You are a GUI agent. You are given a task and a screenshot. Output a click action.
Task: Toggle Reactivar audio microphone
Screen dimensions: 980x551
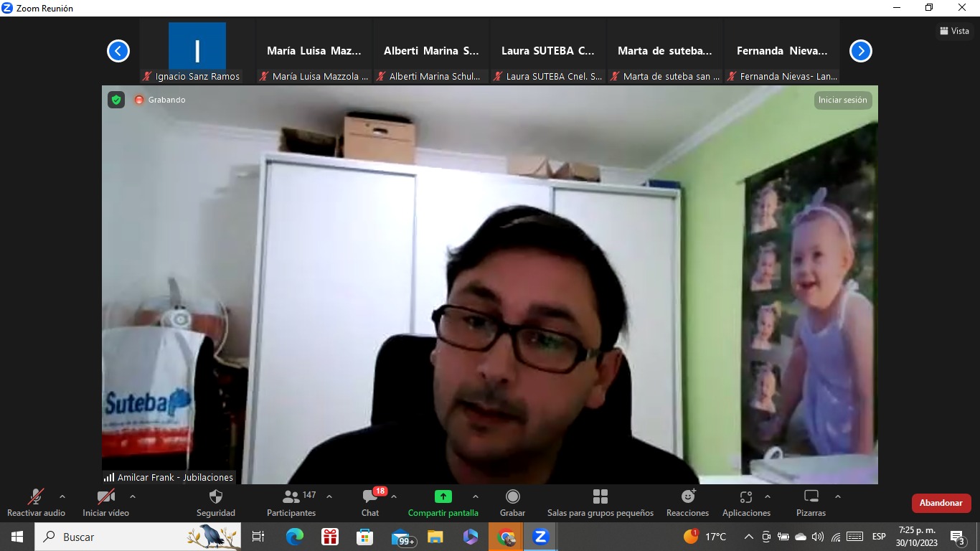[x=36, y=497]
